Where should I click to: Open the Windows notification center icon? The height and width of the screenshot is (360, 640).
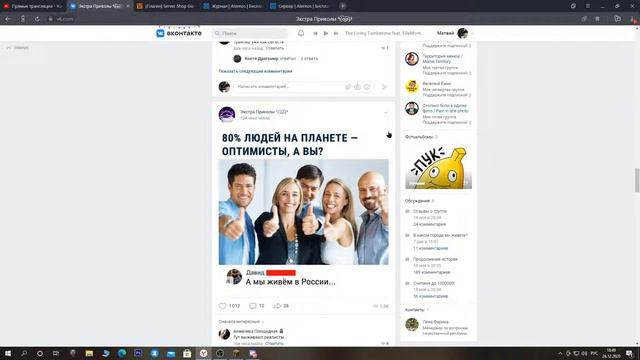click(629, 353)
